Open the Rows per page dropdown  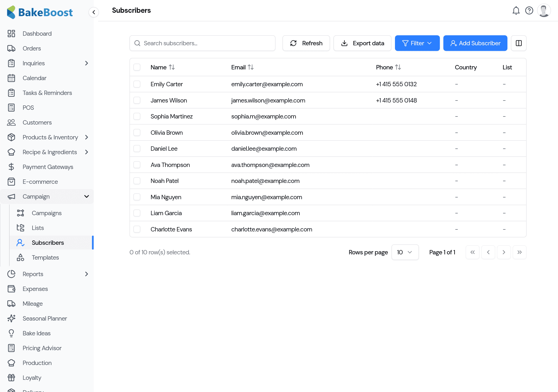405,252
